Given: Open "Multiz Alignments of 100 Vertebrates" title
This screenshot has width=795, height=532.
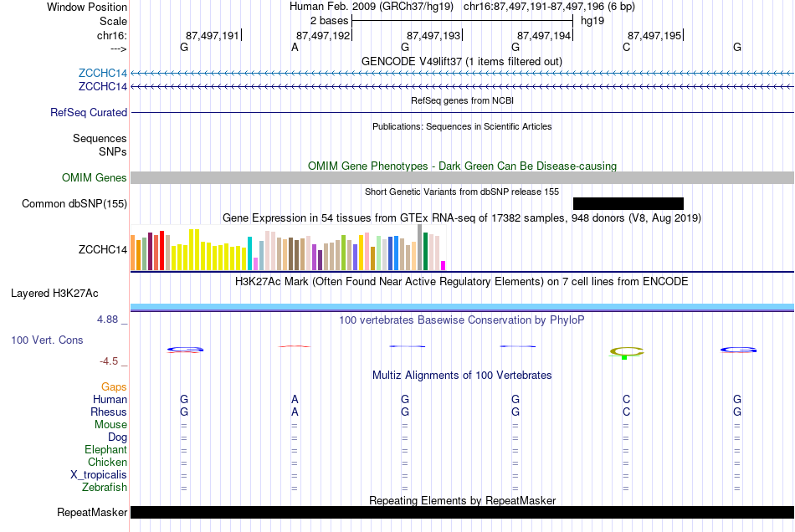Looking at the screenshot, I should pyautogui.click(x=462, y=376).
